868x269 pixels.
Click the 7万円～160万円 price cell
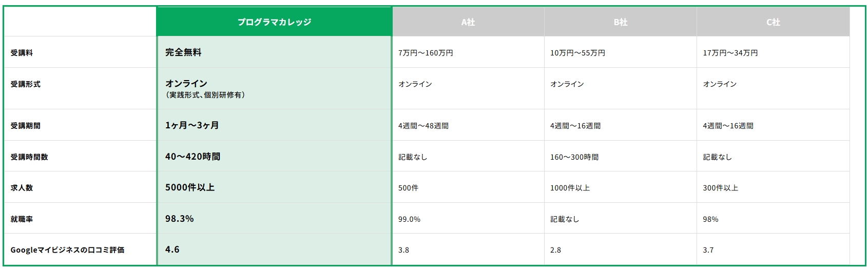pos(426,53)
